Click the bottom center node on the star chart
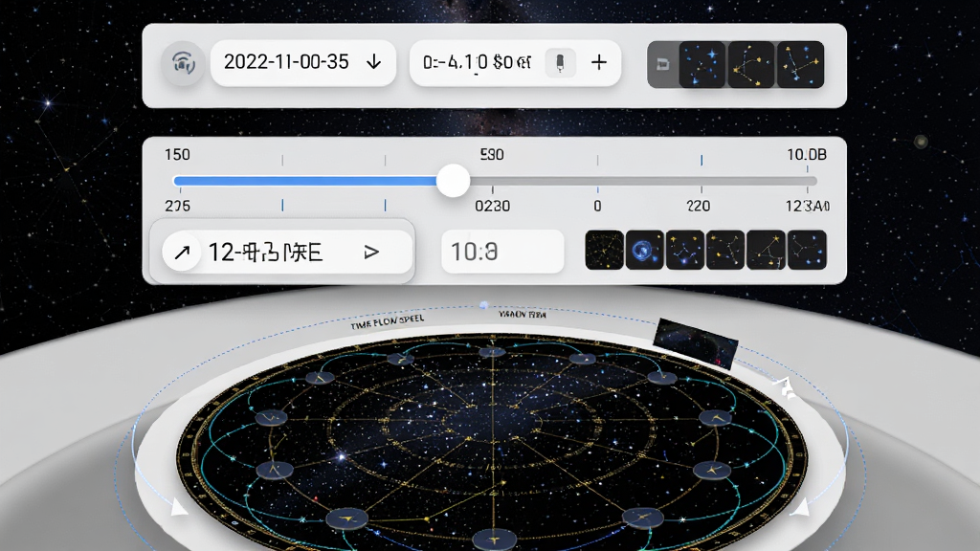Screen dimensions: 980x551 (x=495, y=540)
